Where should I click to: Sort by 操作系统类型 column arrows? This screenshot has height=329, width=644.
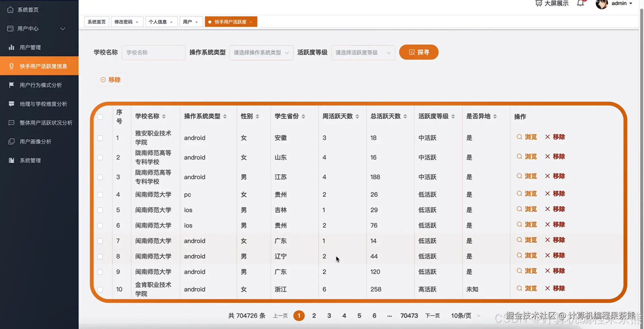(x=225, y=116)
